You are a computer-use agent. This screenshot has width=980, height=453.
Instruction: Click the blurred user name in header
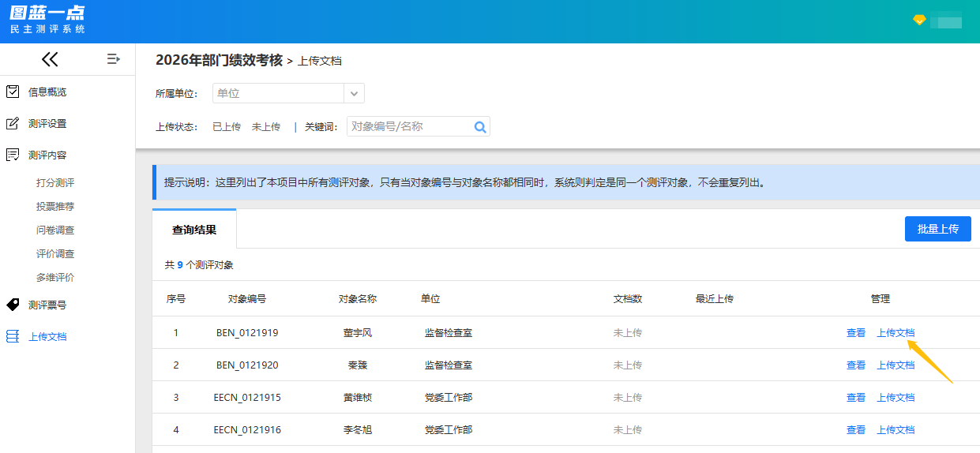pos(947,22)
